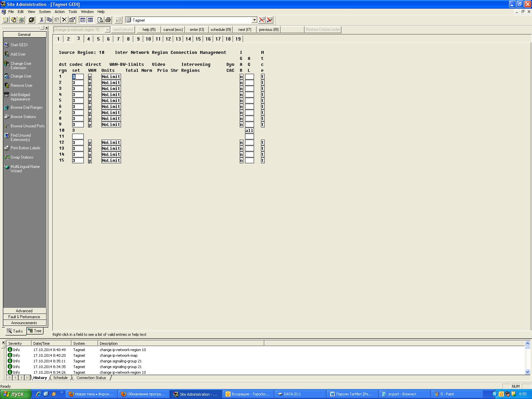532x399 pixels.
Task: Open the Action menu
Action: click(x=60, y=12)
